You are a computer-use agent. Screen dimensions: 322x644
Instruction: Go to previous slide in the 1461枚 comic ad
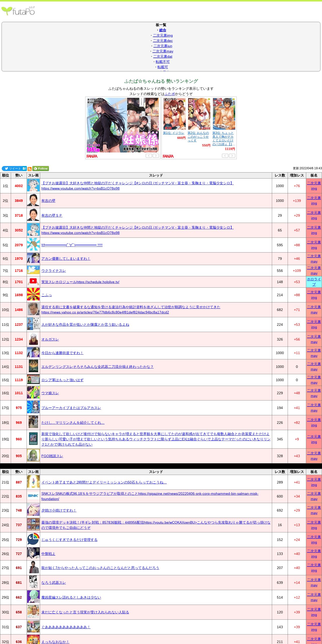tap(149, 156)
